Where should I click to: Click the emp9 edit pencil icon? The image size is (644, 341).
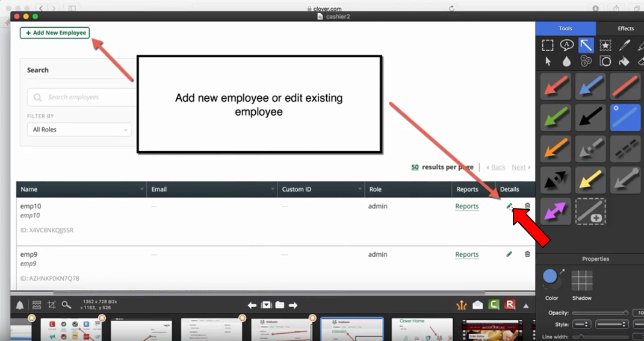(x=509, y=254)
